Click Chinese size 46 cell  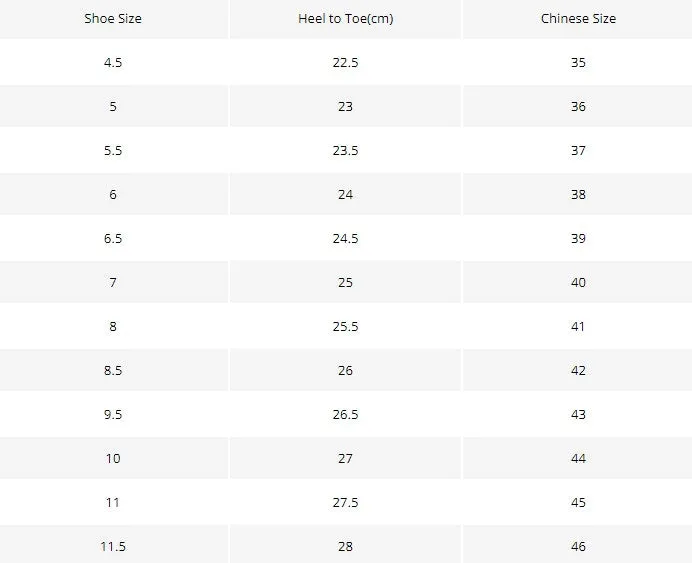pos(578,546)
